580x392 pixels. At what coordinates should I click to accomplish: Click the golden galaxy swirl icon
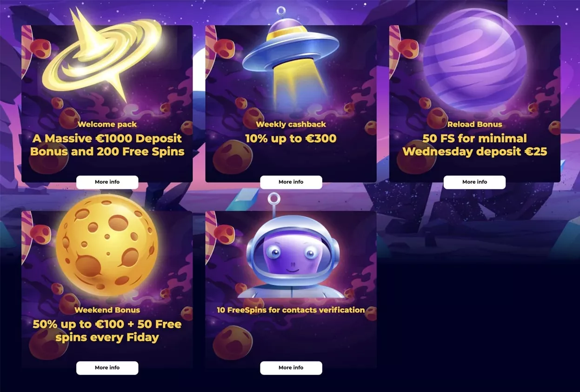pyautogui.click(x=102, y=53)
